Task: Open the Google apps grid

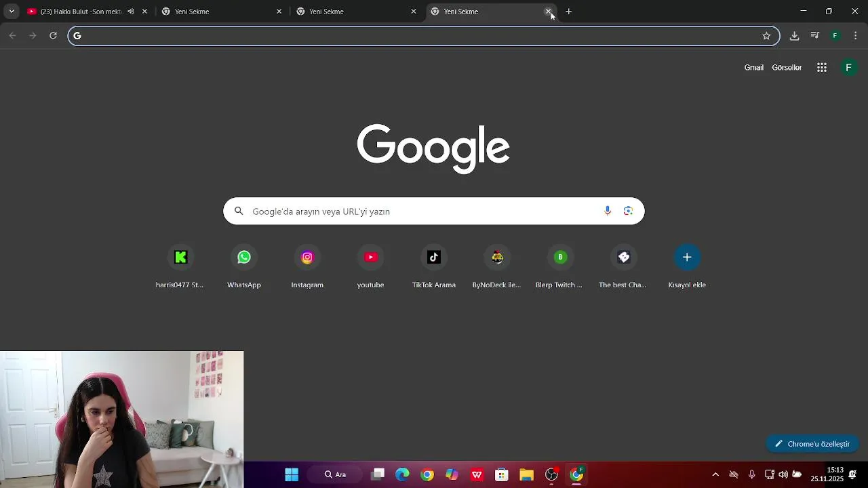Action: point(822,67)
